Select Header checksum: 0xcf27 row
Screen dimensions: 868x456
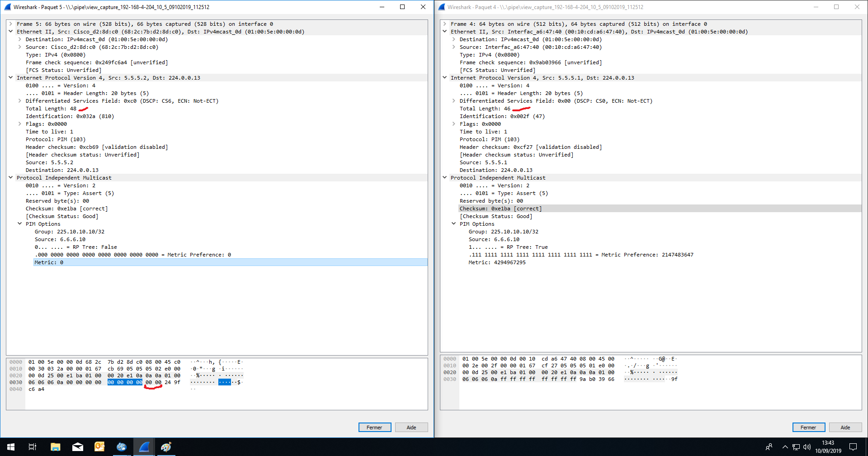coord(531,147)
